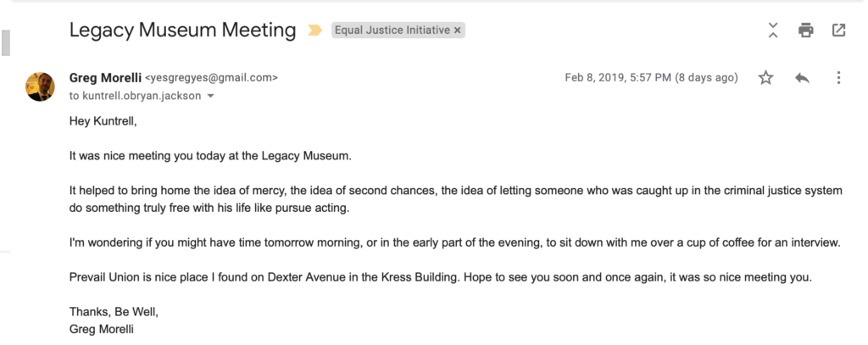Click the "Hey Kuntrell," greeting line
The width and height of the screenshot is (868, 345).
[103, 120]
